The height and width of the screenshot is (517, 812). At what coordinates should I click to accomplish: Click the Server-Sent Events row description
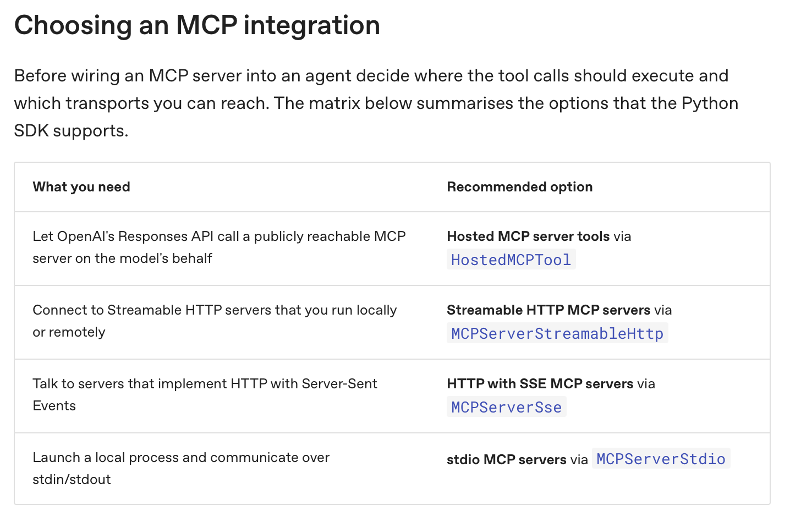(205, 395)
